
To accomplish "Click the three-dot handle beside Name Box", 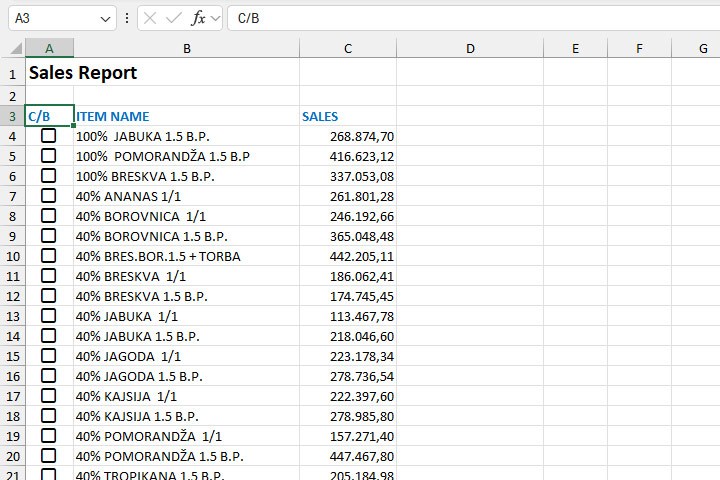I will point(126,18).
